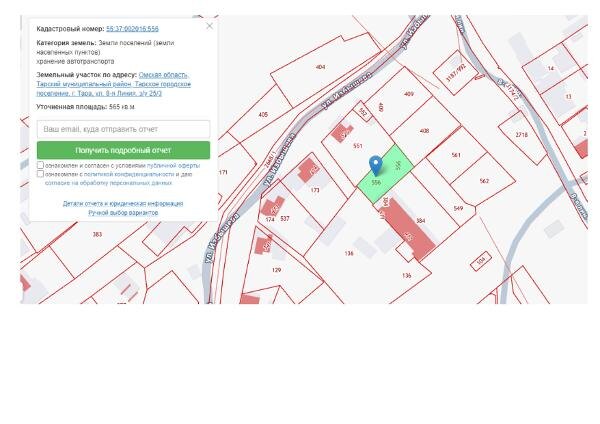Focus the email input field

124,129
